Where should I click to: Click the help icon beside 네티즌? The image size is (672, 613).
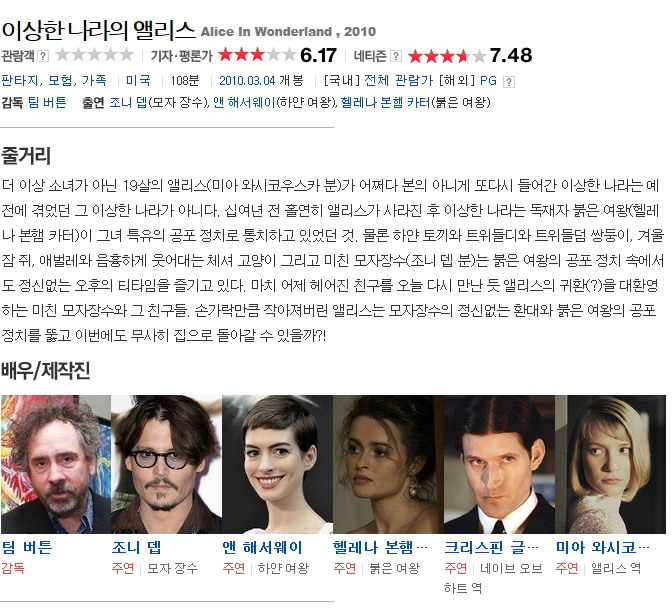(396, 56)
